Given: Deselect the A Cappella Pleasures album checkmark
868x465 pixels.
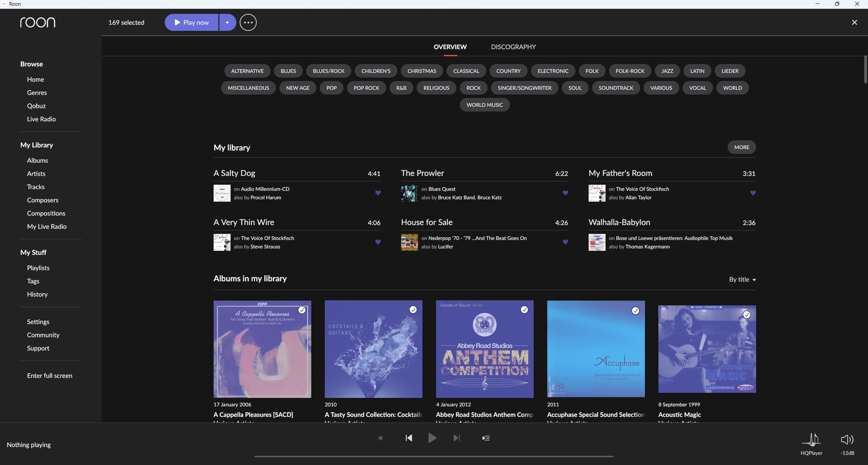Looking at the screenshot, I should click(x=302, y=310).
